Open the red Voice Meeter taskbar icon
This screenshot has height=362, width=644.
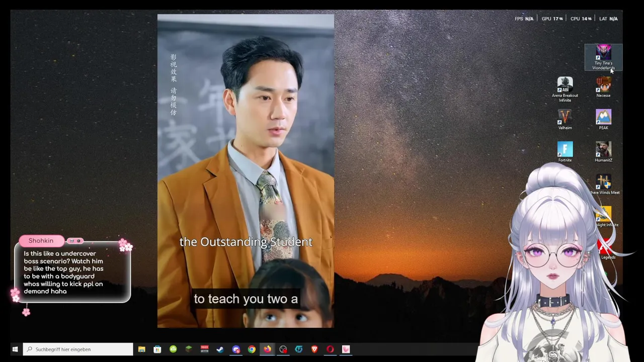[x=204, y=349]
